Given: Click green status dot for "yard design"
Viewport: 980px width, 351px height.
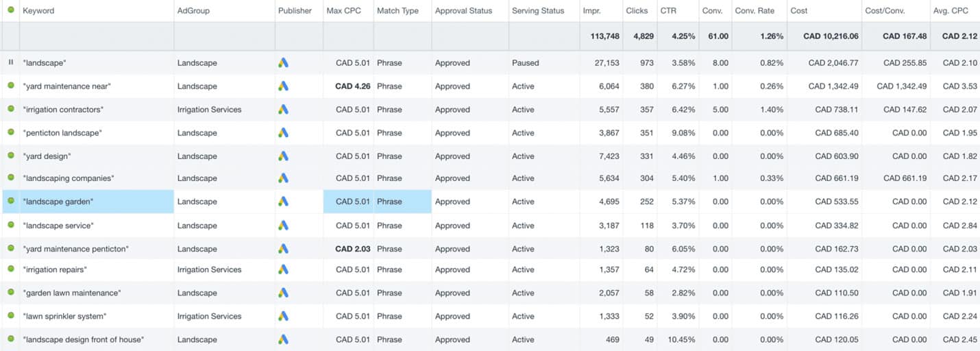Looking at the screenshot, I should coord(10,156).
